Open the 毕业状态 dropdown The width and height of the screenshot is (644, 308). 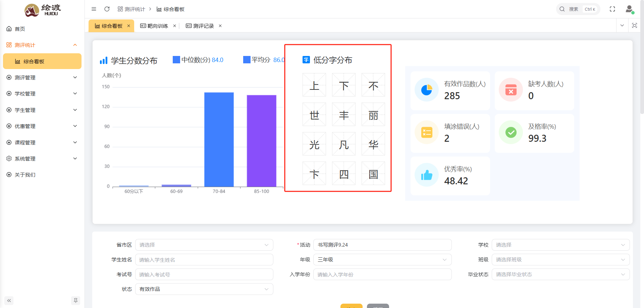[560, 274]
